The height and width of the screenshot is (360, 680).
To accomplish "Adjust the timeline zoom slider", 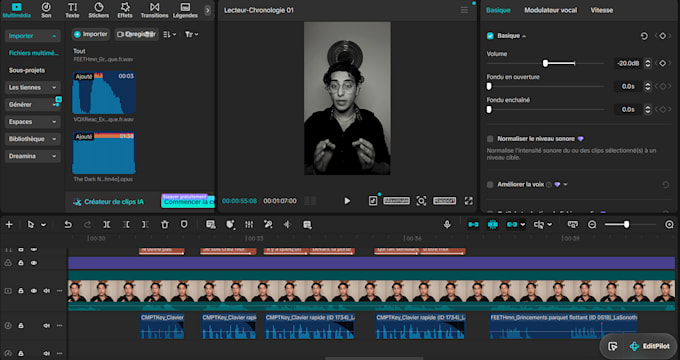I will 626,224.
